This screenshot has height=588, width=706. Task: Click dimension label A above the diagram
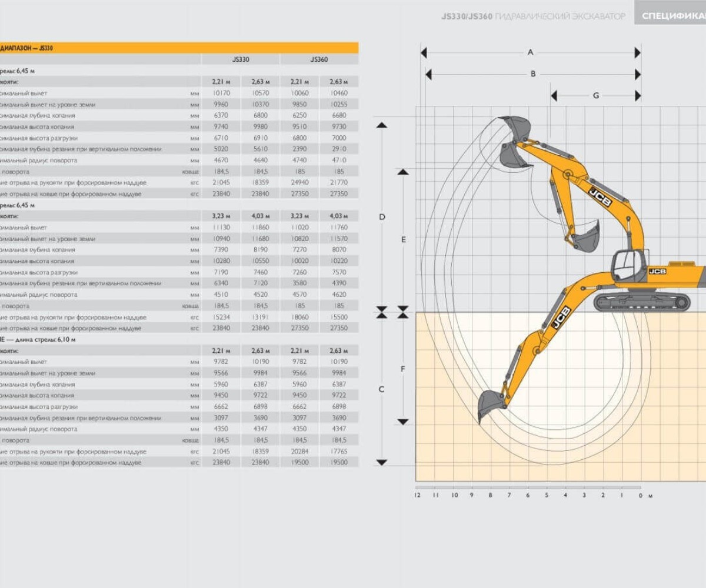tap(530, 52)
